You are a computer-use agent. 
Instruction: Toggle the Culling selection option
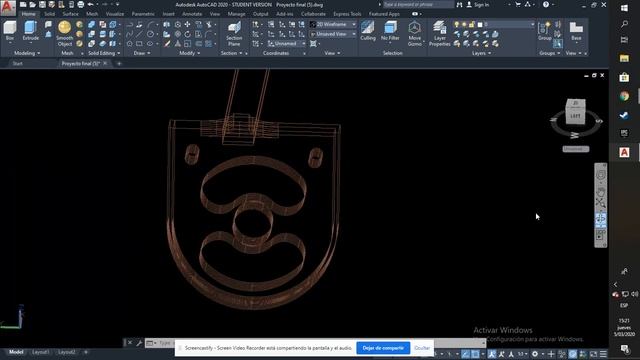coord(367,31)
